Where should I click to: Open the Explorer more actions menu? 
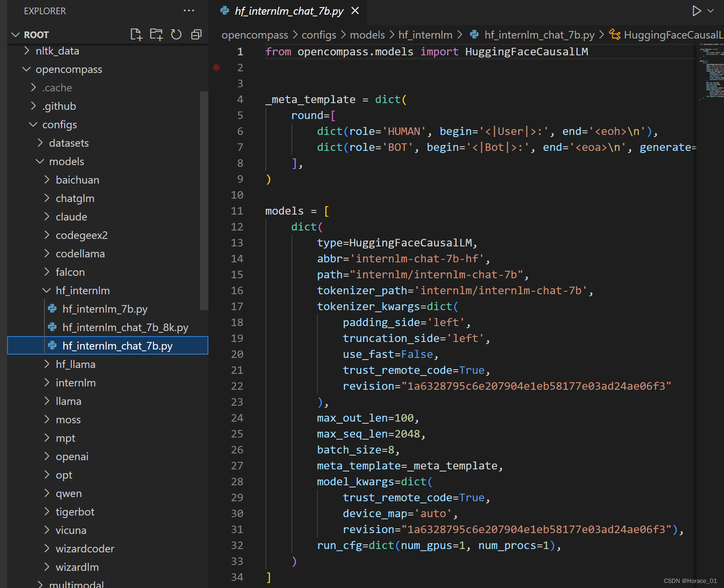click(189, 11)
